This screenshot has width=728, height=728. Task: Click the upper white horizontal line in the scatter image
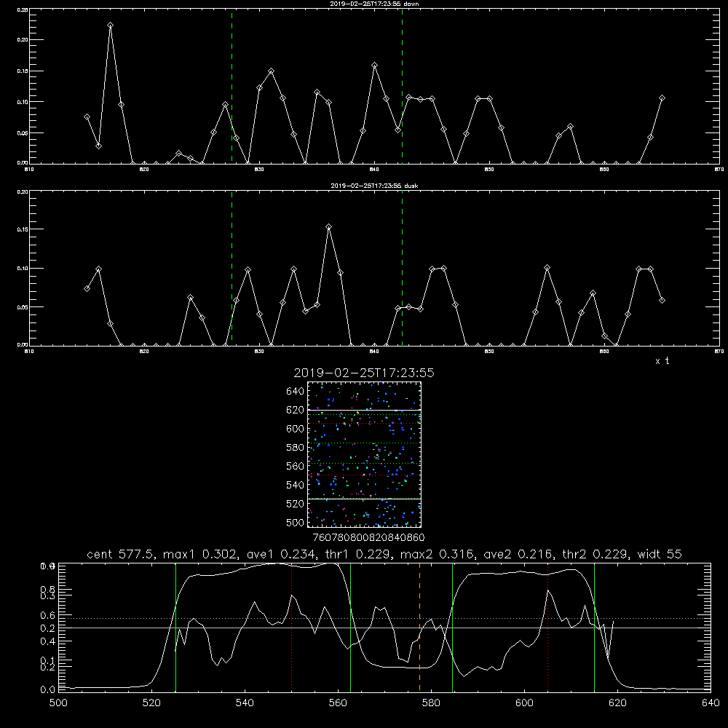coord(365,410)
